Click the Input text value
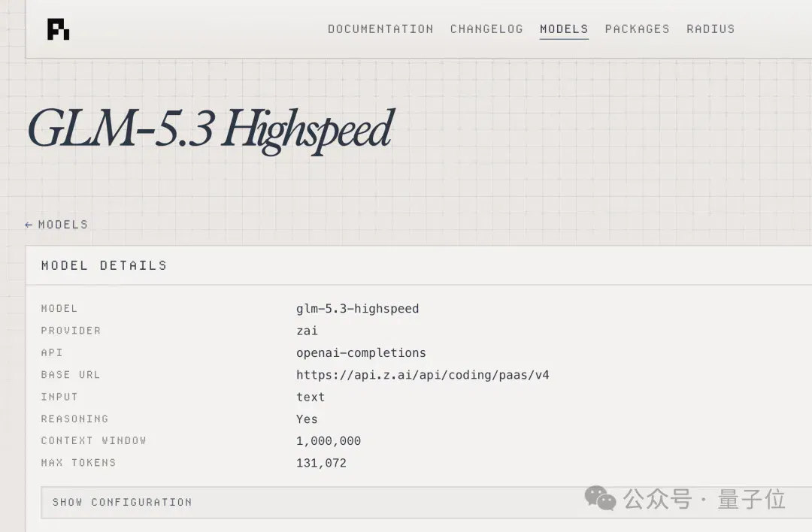Viewport: 812px width, 532px height. tap(311, 397)
